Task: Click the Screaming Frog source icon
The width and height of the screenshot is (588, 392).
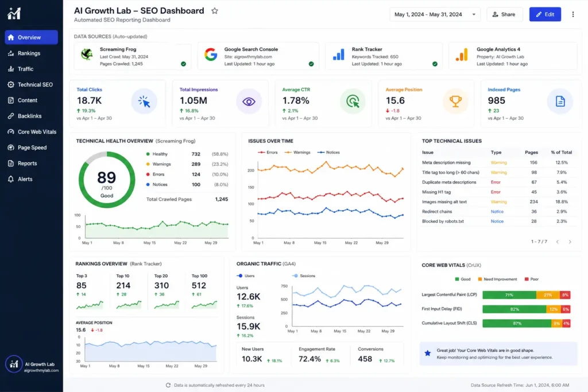Action: pyautogui.click(x=87, y=55)
